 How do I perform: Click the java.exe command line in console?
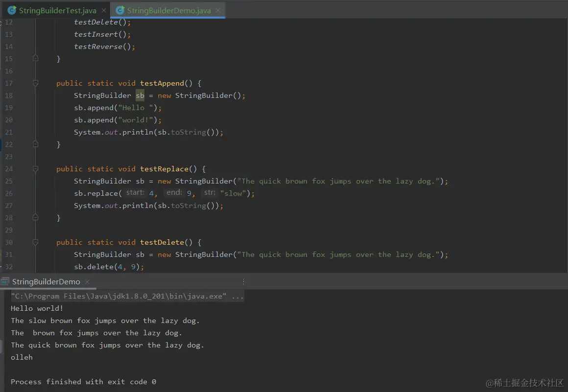point(127,296)
